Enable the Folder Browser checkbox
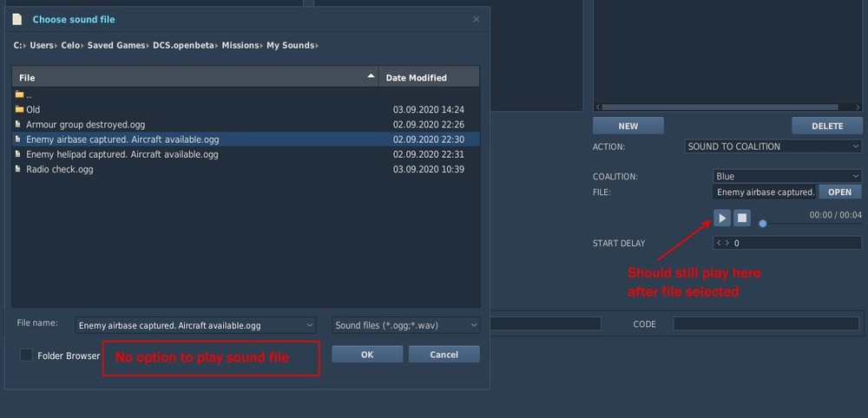The height and width of the screenshot is (418, 868). point(26,356)
